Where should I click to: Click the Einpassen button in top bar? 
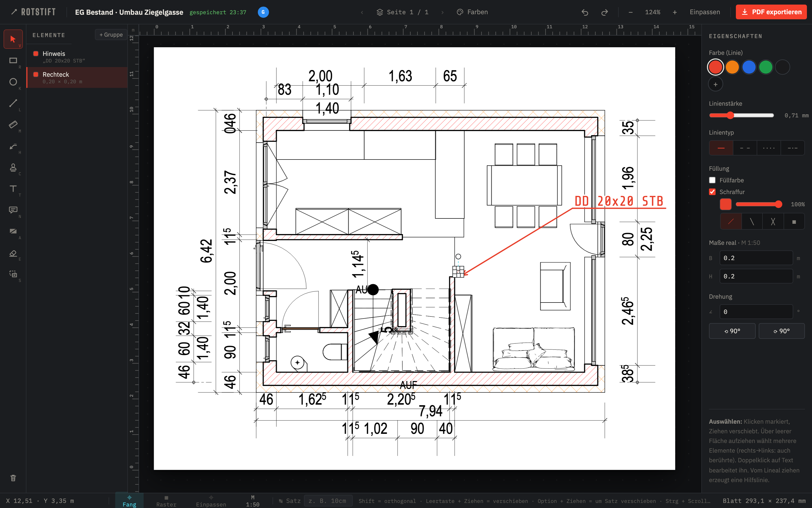pos(705,12)
